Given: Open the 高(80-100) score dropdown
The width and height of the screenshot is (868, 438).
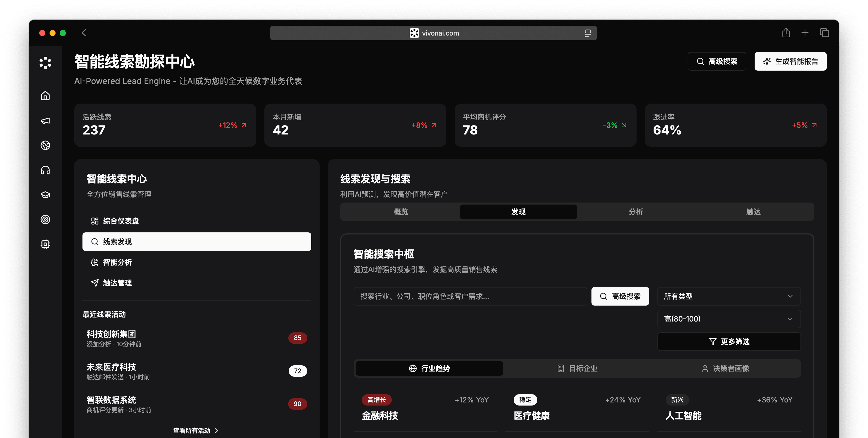Looking at the screenshot, I should tap(729, 319).
